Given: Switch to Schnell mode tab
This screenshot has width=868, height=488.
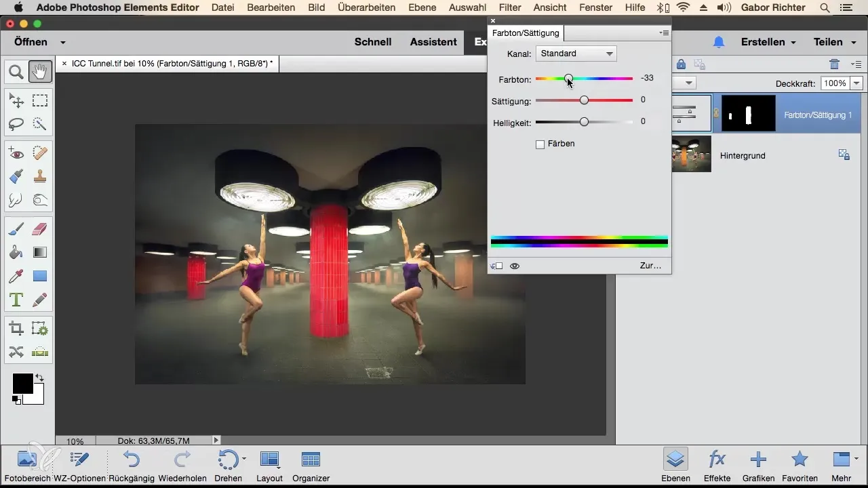Looking at the screenshot, I should click(373, 42).
